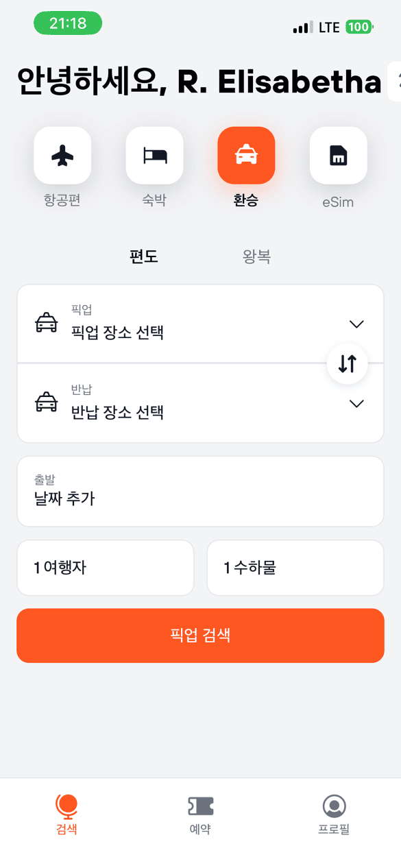Viewport: 401px width, 868px height.
Task: Select the 항공편 flight icon
Action: point(62,156)
